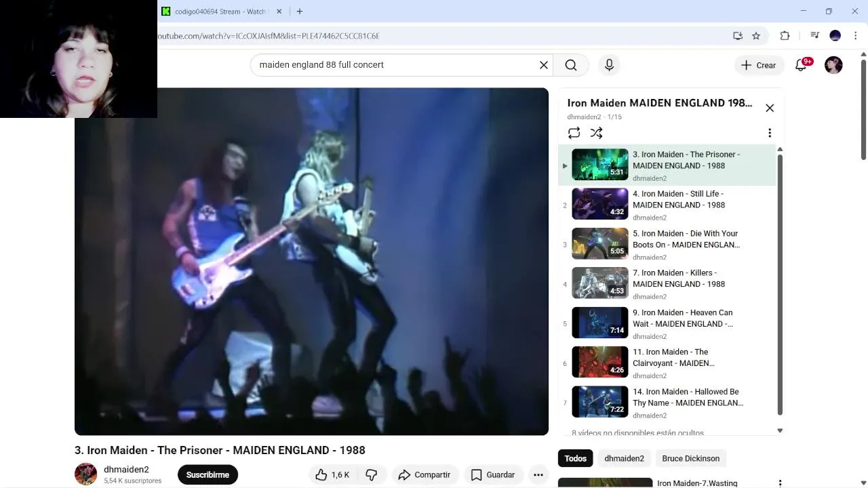Select Killers playlist video
Viewport: 868px width, 488px height.
(x=667, y=283)
